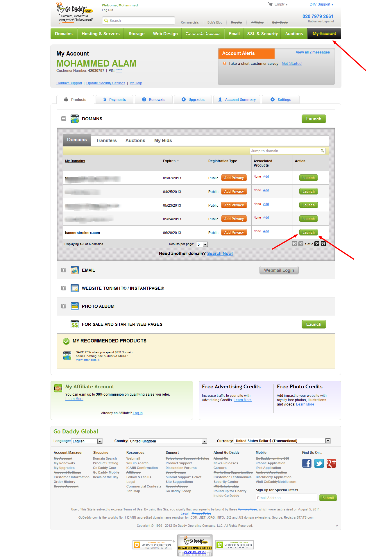Switch to the Transfers tab

pos(106,140)
